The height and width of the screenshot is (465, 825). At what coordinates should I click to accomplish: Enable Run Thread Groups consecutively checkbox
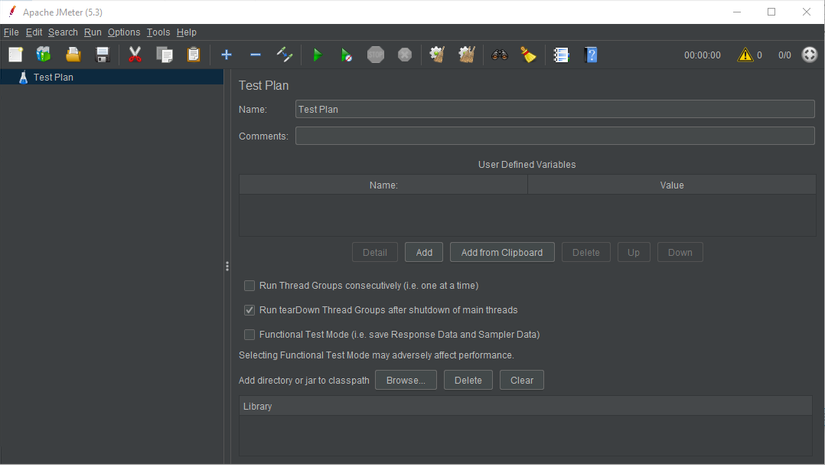(250, 285)
